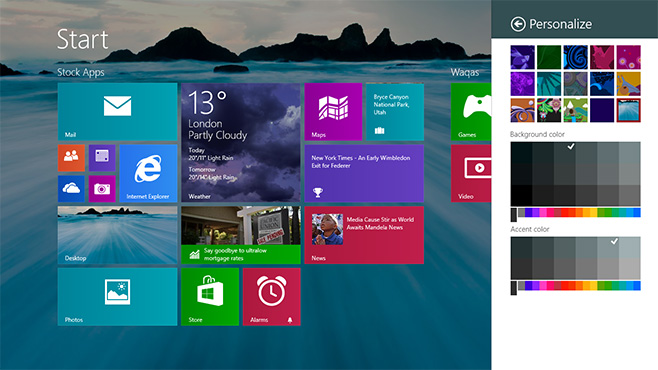Choose the solid navy background thumbnail
Image resolution: width=658 pixels, height=370 pixels.
(602, 110)
